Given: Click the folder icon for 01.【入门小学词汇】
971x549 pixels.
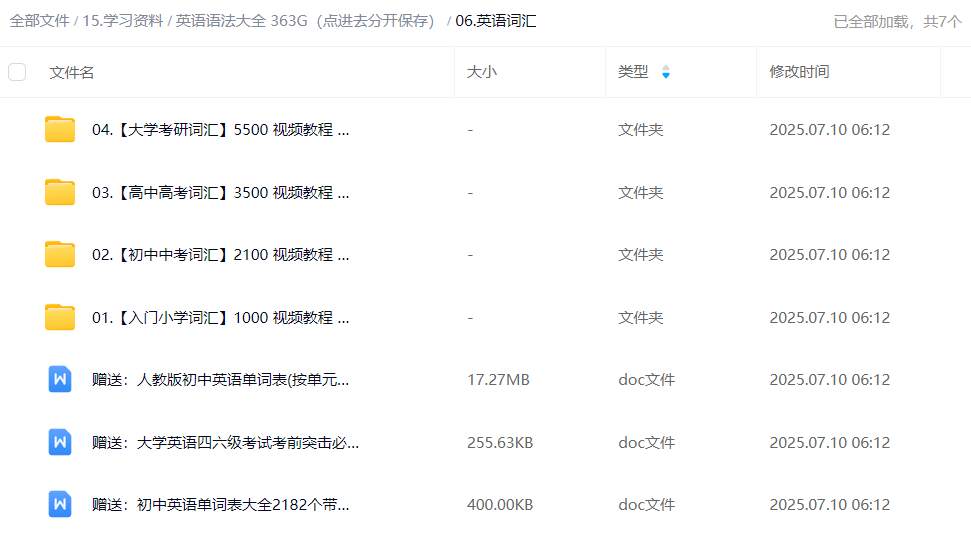Looking at the screenshot, I should pos(60,318).
